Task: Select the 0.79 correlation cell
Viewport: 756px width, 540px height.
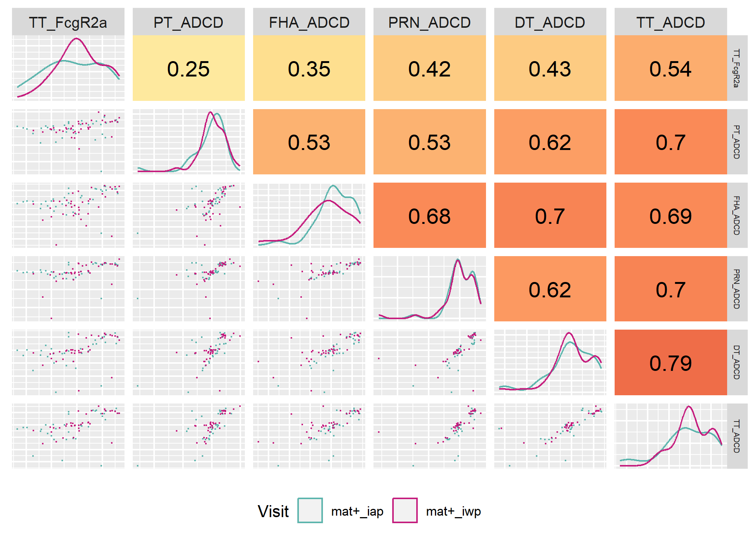Action: (x=670, y=362)
